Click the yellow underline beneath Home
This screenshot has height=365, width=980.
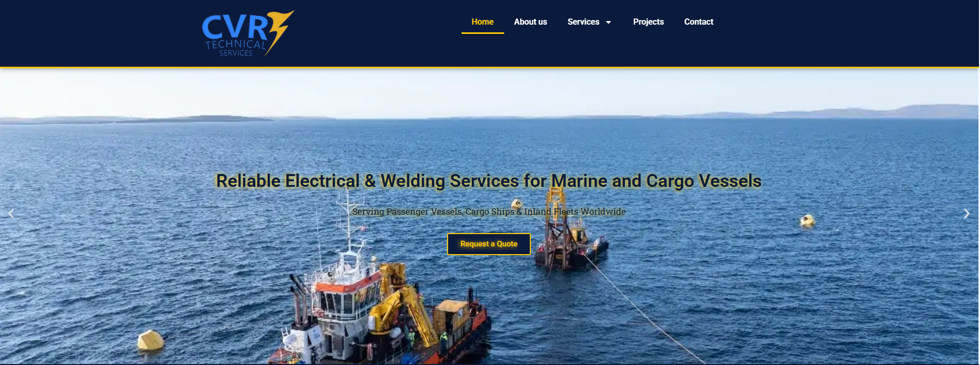coord(483,33)
